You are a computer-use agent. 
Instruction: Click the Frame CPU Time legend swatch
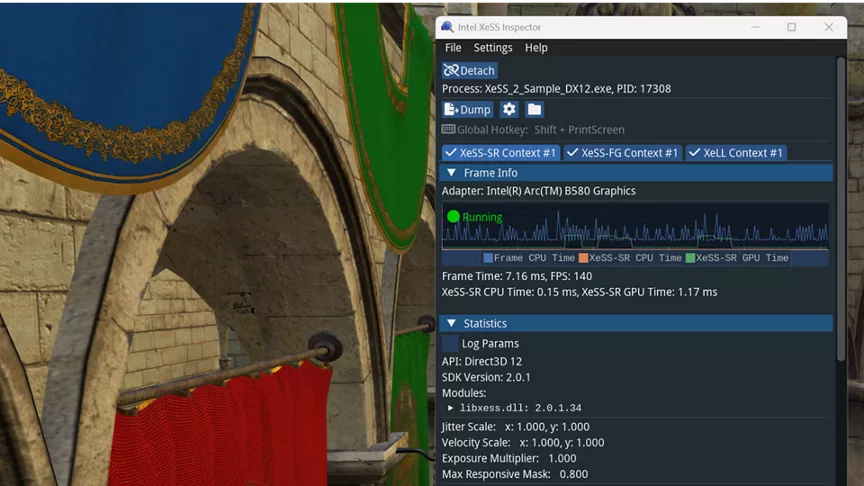488,258
